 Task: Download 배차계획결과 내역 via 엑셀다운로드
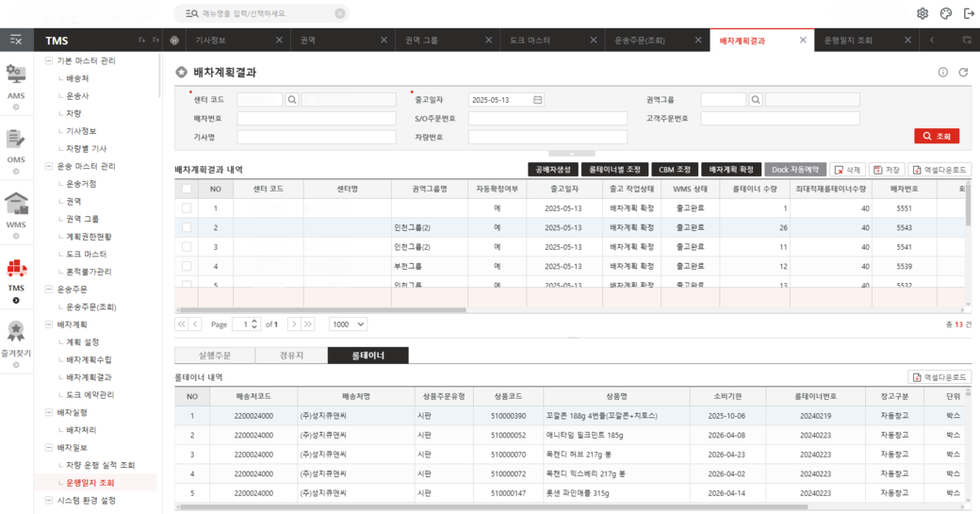coord(940,170)
